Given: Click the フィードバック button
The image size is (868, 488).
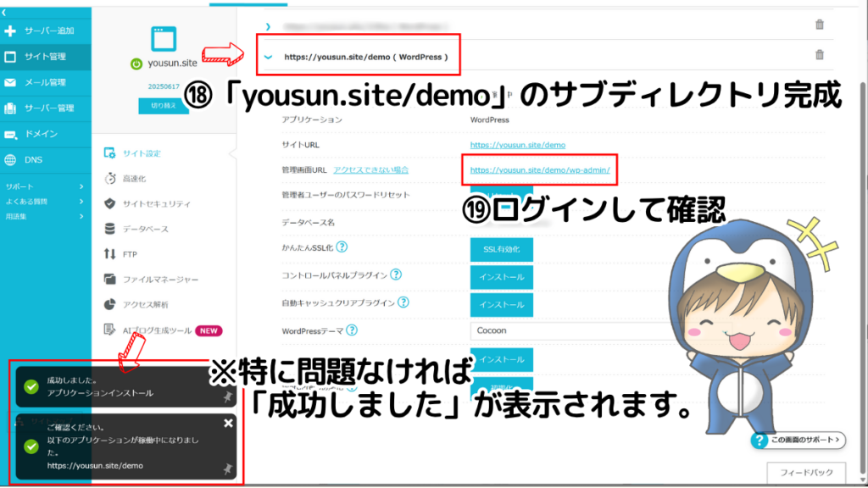Looking at the screenshot, I should click(x=806, y=473).
